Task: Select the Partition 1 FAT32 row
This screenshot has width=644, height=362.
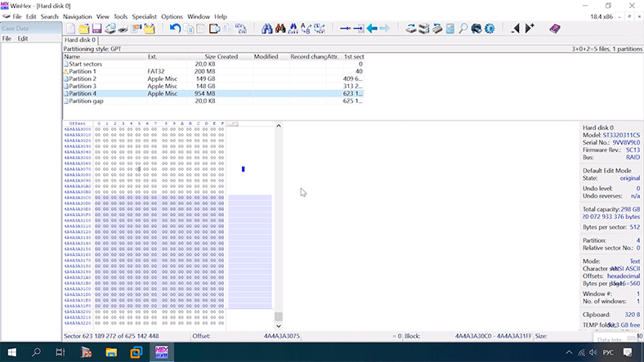Action: point(213,71)
